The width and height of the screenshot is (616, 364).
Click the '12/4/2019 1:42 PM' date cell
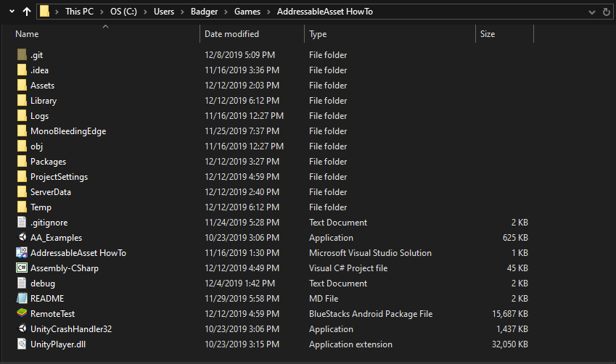(239, 283)
